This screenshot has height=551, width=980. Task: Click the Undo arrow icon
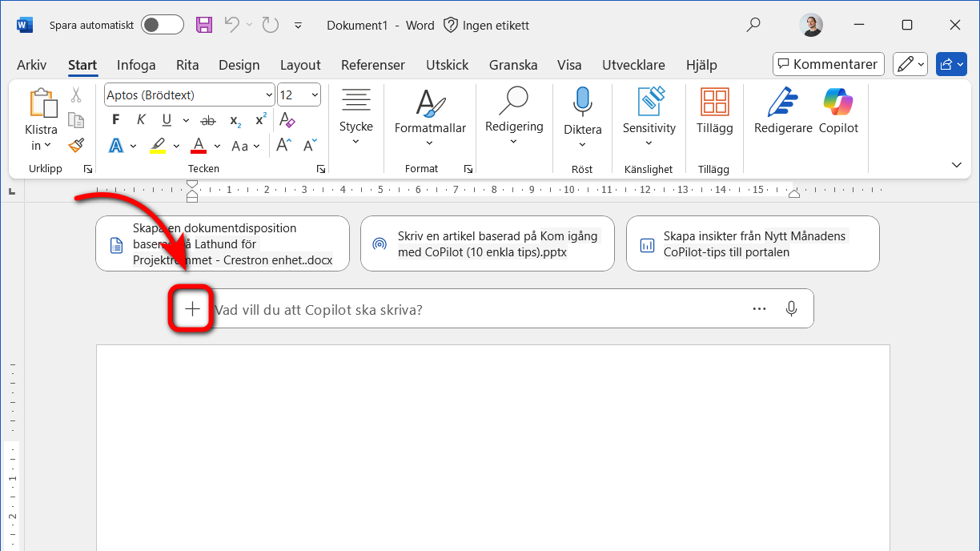pyautogui.click(x=231, y=25)
